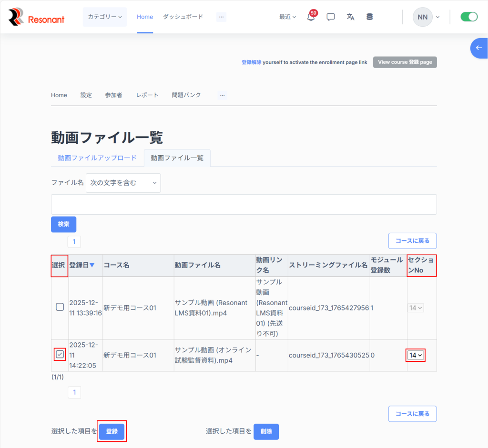Image resolution: width=488 pixels, height=448 pixels.
Task: Click the 削除 button for selected items
Action: coord(266,431)
